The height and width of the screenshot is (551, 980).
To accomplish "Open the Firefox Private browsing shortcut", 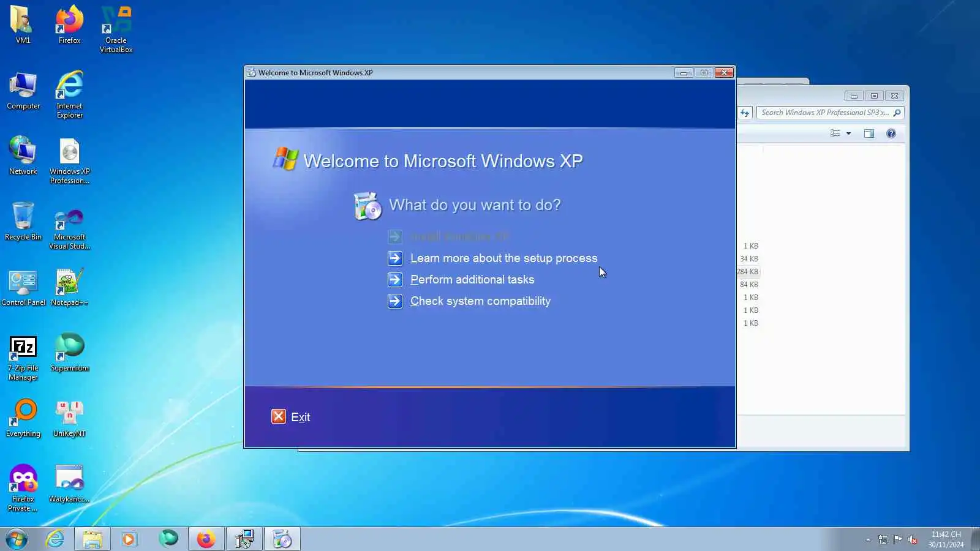I will click(x=23, y=488).
